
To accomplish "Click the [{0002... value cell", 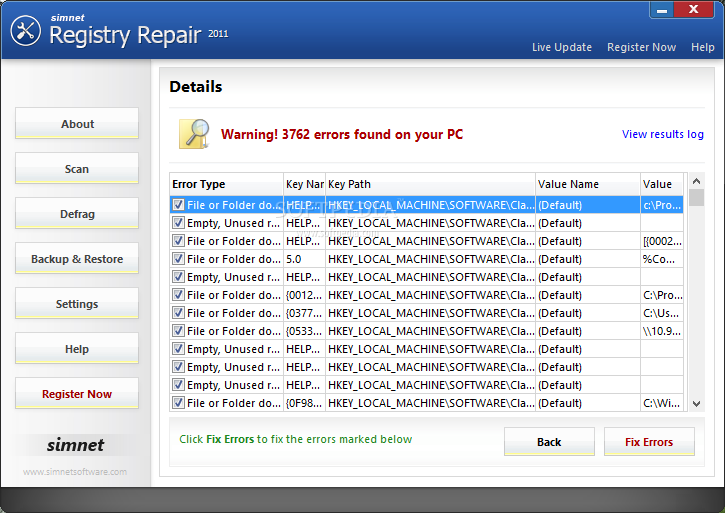I will click(x=662, y=241).
